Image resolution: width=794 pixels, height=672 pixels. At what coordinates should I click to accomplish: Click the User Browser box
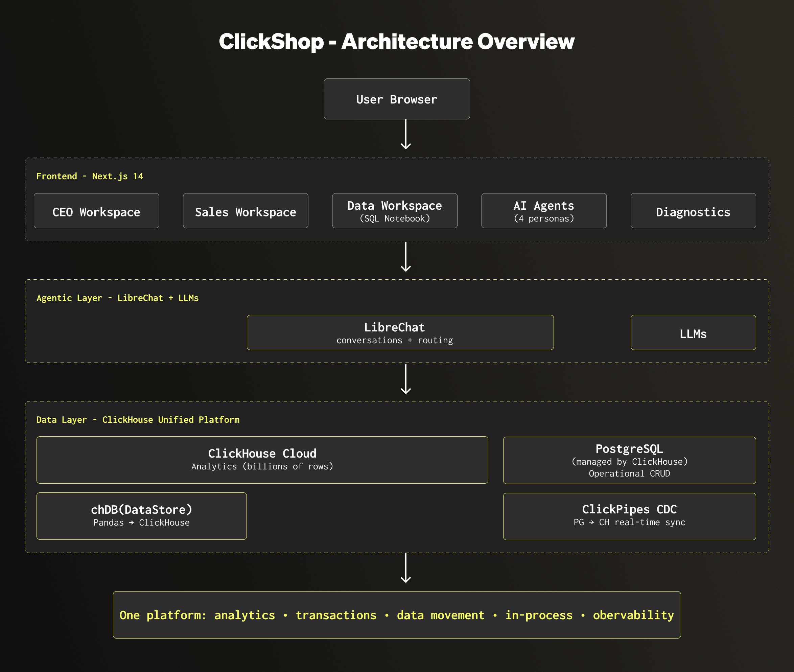pyautogui.click(x=396, y=99)
